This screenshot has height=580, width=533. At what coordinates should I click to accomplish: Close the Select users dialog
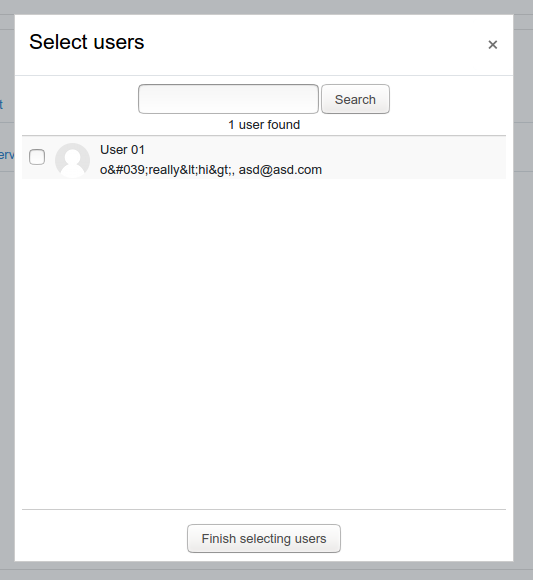pyautogui.click(x=492, y=45)
